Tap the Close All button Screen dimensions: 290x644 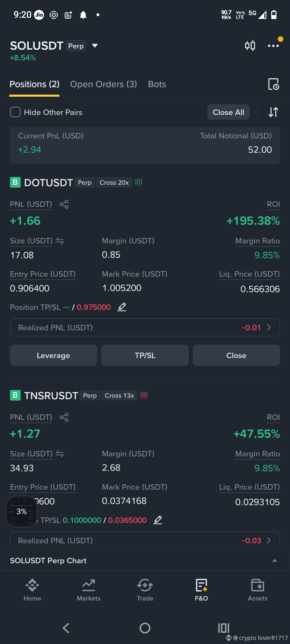(228, 112)
